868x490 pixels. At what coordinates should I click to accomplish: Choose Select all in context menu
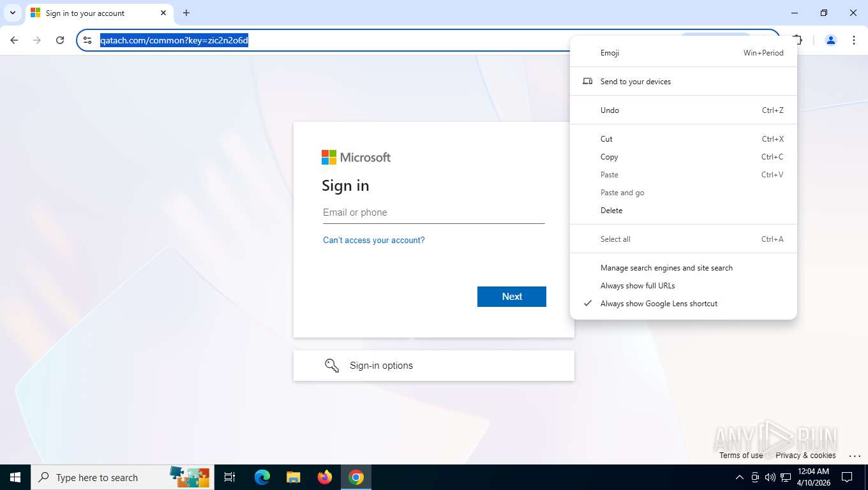tap(683, 239)
